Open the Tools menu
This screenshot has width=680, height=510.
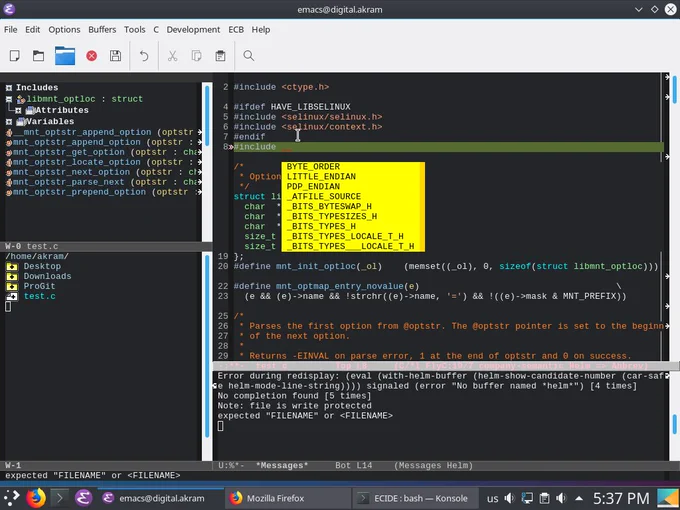[x=134, y=29]
